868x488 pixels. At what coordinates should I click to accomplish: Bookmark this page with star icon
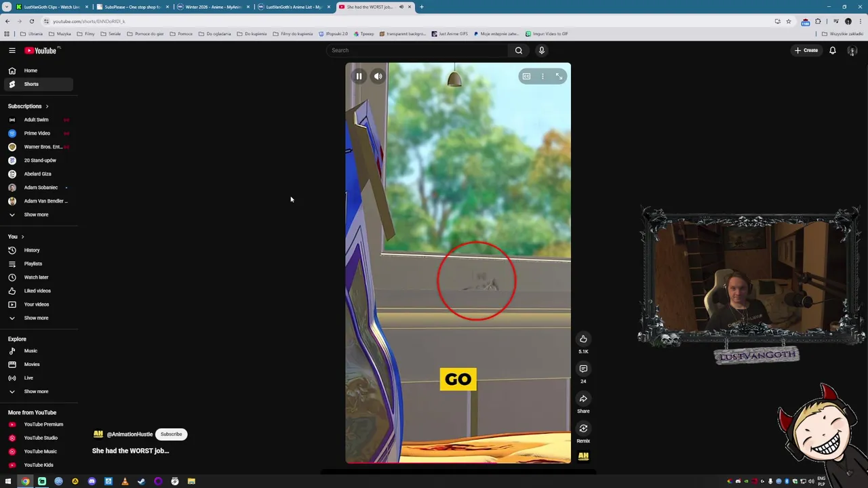pos(788,22)
